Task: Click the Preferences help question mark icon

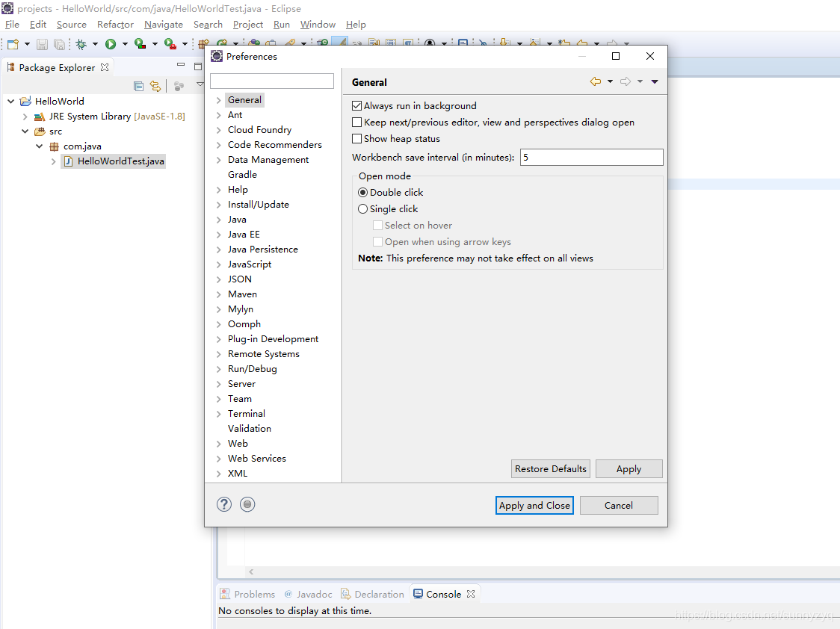Action: [x=224, y=504]
